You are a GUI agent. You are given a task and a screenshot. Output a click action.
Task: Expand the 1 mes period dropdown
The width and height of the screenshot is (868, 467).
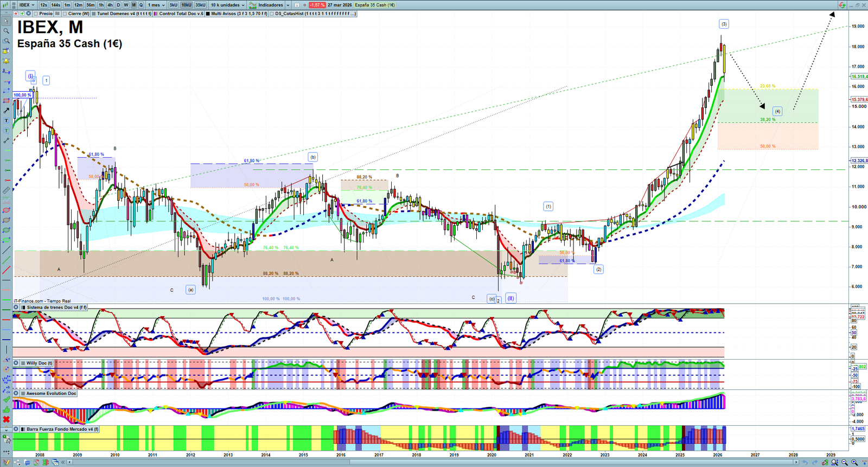(157, 5)
